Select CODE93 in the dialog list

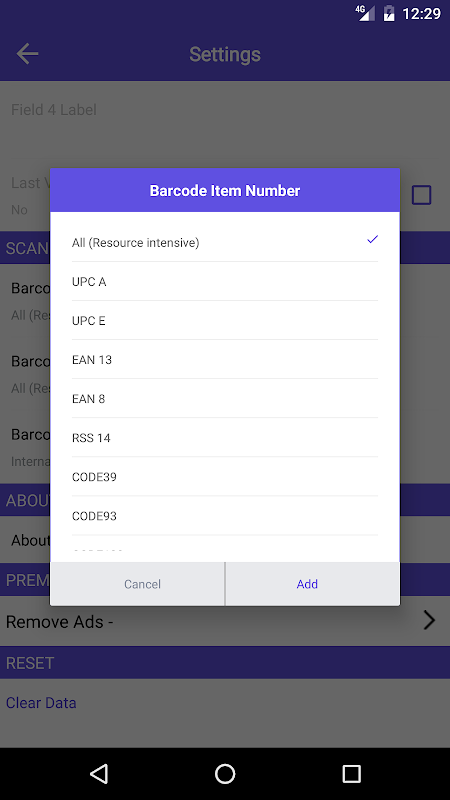click(225, 516)
